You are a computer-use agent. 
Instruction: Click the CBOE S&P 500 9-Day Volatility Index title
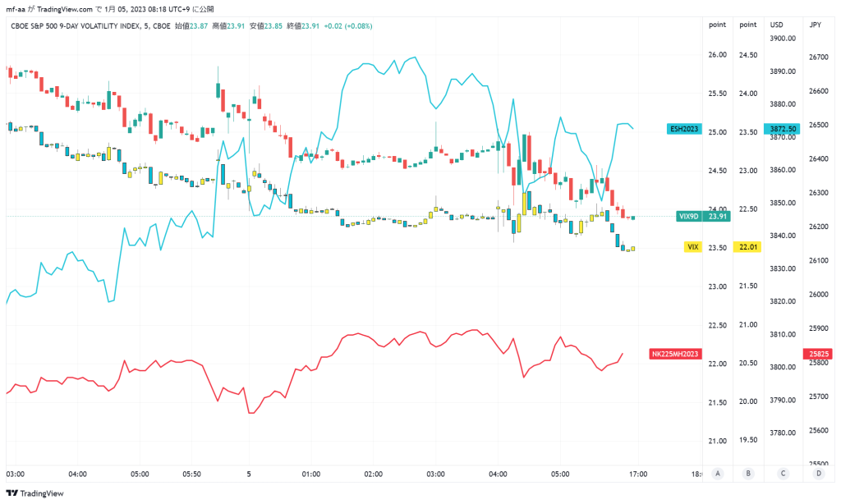click(76, 25)
